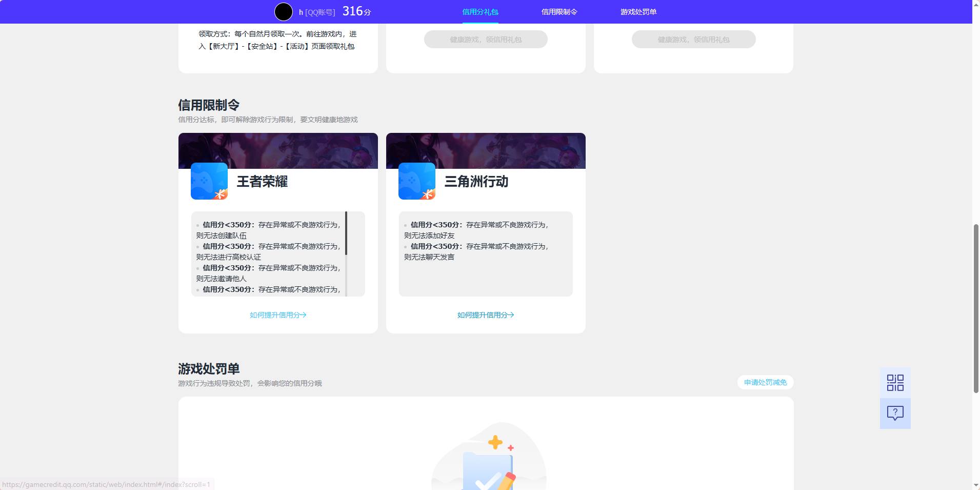Click the 则无法邀请他人 restriction text
This screenshot has width=980, height=490.
[x=221, y=279]
